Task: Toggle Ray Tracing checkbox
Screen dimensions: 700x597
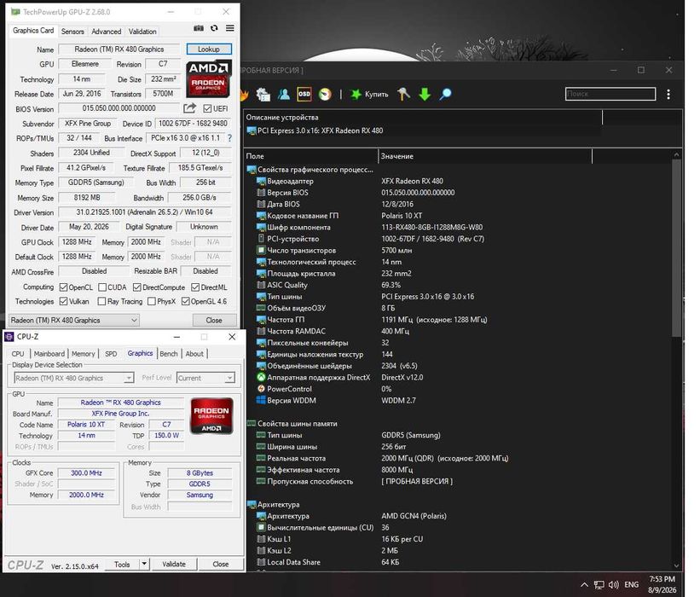Action: pos(101,301)
